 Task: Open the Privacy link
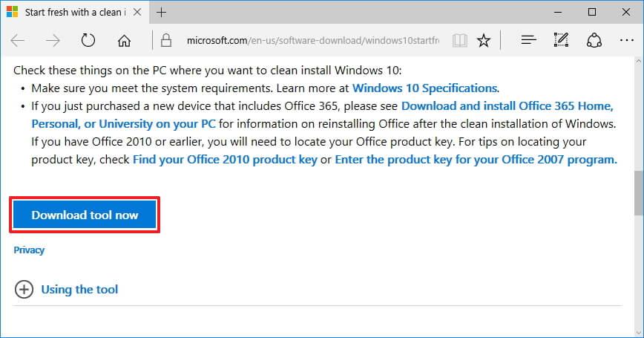pyautogui.click(x=29, y=250)
